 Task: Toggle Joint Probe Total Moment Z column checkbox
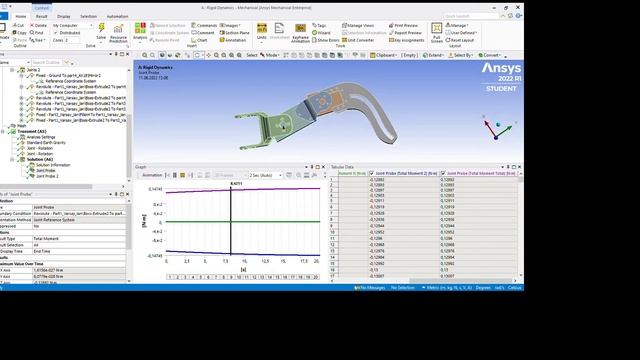click(x=371, y=173)
